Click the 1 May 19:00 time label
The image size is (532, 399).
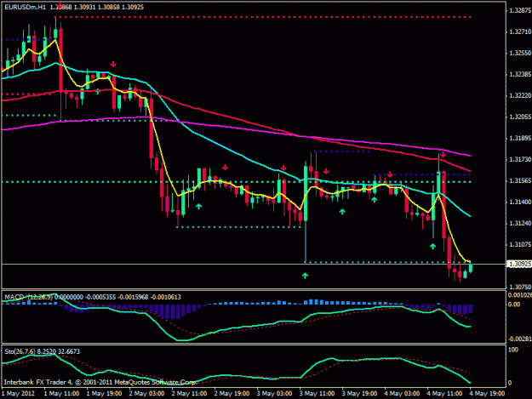coord(104,394)
